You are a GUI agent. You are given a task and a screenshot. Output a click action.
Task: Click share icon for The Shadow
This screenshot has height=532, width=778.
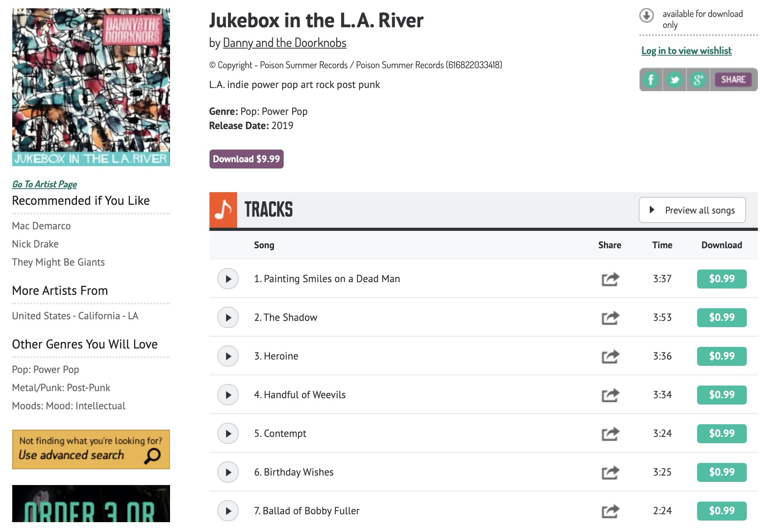[610, 318]
